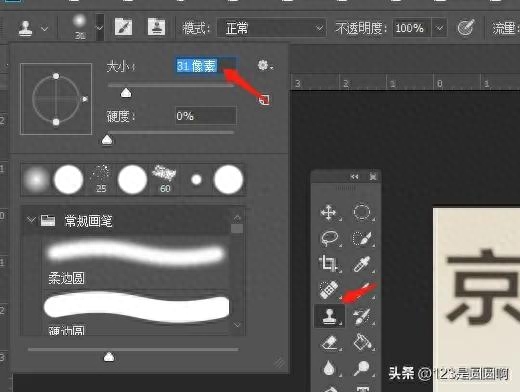Toggle the Clone Source panel button
This screenshot has width=520, height=392.
click(x=156, y=27)
